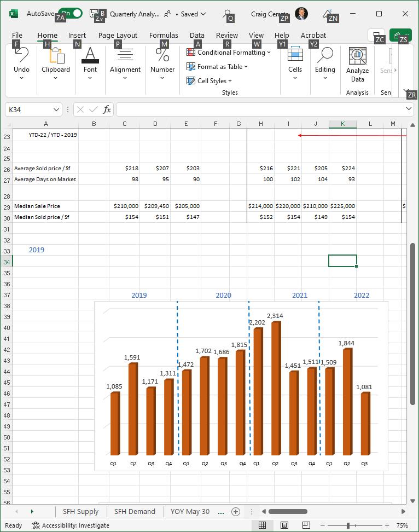Image resolution: width=419 pixels, height=532 pixels.
Task: Select column K header
Action: pyautogui.click(x=342, y=124)
